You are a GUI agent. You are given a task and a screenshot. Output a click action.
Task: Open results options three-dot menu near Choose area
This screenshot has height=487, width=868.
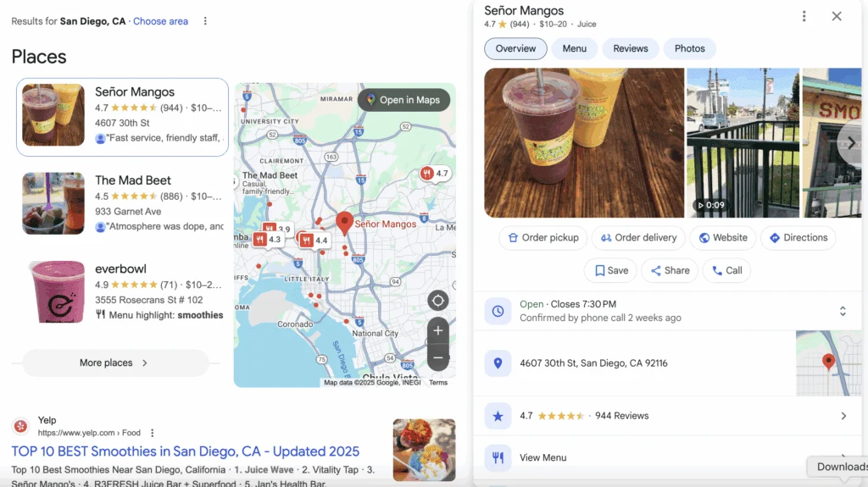205,21
